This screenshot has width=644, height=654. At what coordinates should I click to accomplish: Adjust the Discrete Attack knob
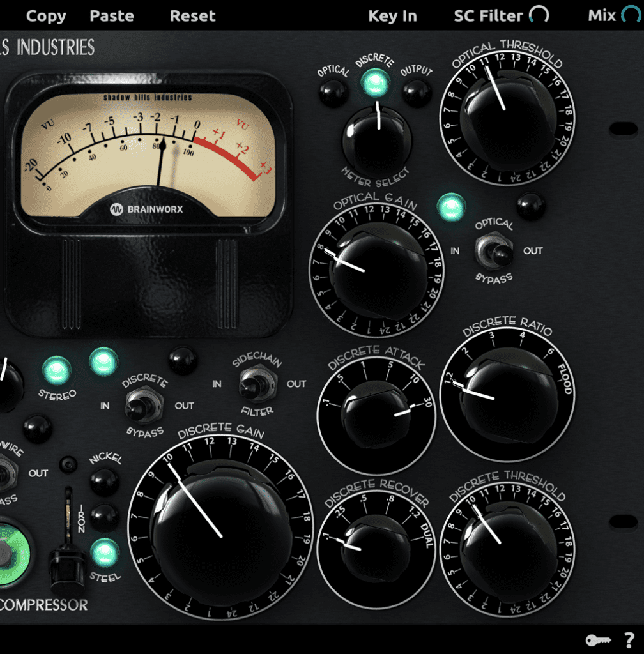376,415
